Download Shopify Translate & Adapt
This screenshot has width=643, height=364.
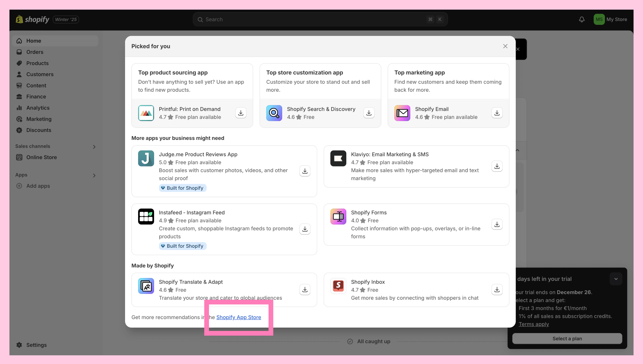click(305, 290)
